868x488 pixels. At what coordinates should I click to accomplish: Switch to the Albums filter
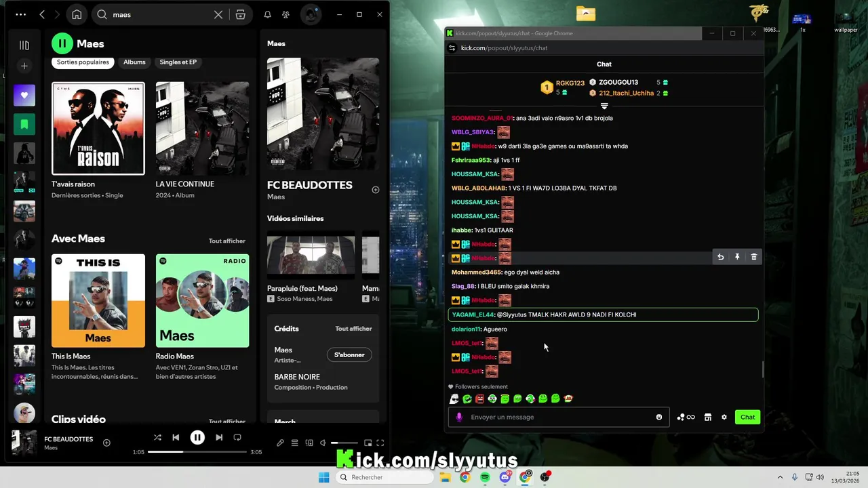[x=134, y=62]
